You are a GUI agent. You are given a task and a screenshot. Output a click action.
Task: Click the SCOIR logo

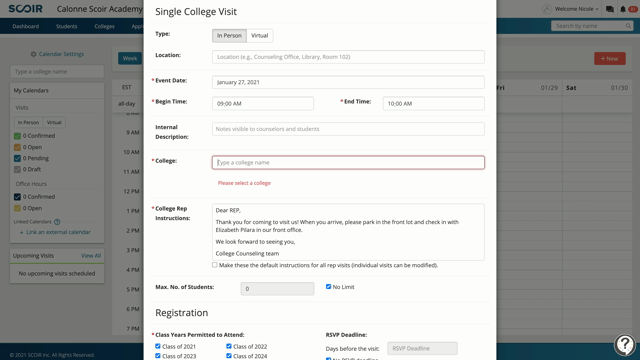click(25, 9)
